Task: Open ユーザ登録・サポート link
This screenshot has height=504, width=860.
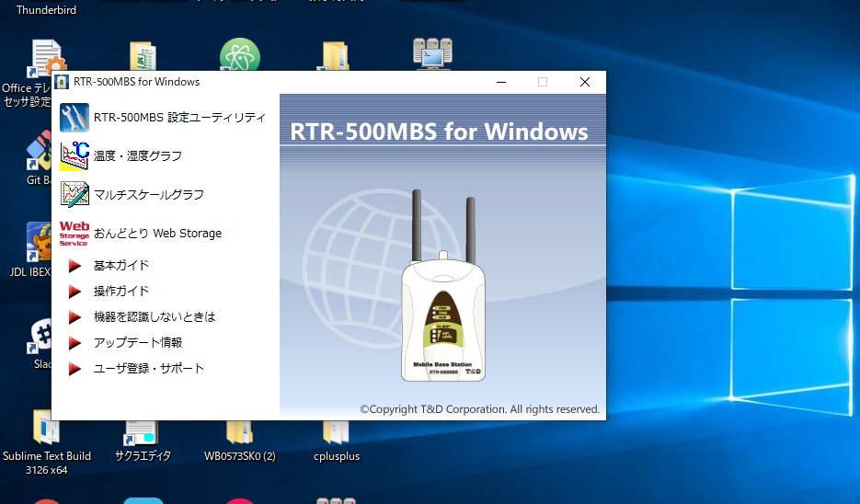Action: tap(149, 369)
